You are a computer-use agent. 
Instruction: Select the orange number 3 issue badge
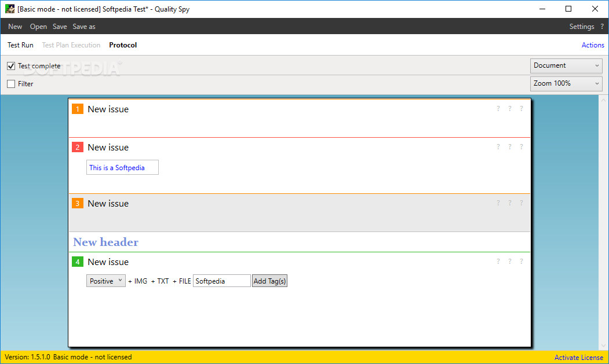tap(78, 203)
